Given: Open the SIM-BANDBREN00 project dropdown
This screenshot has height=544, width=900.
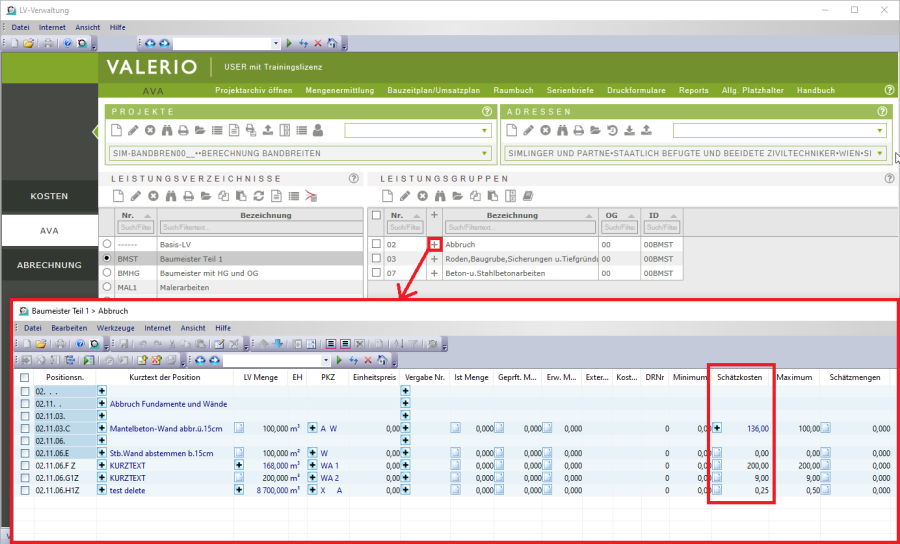Looking at the screenshot, I should click(x=485, y=154).
